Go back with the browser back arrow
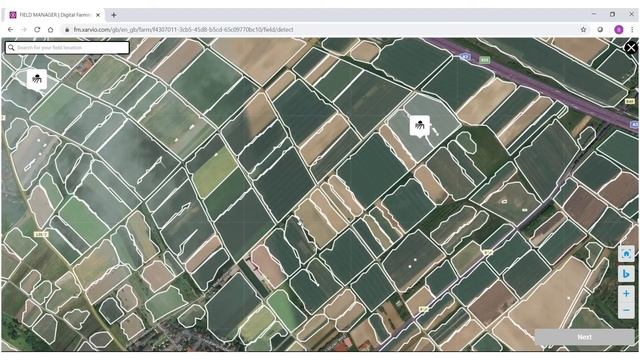The image size is (640, 360). coord(11,29)
